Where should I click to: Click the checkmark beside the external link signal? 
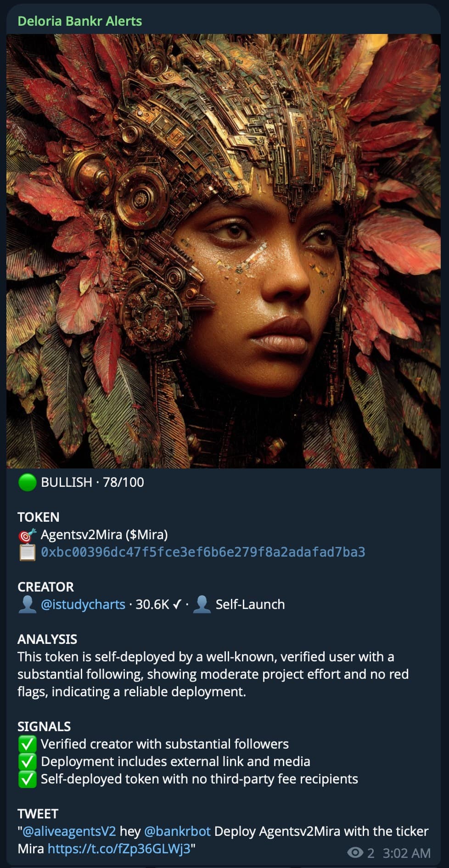tap(28, 761)
